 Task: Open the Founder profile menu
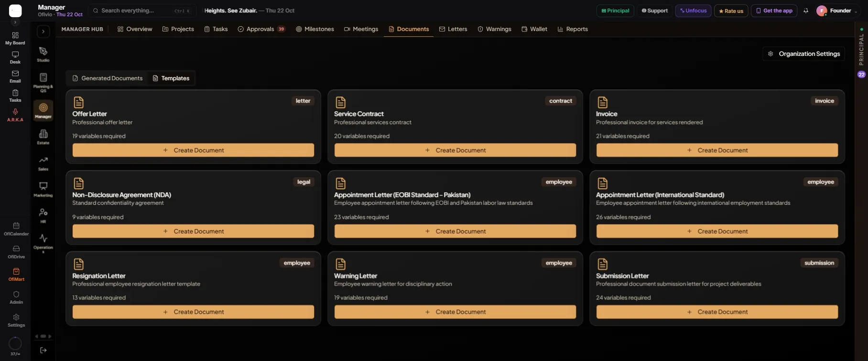(836, 11)
